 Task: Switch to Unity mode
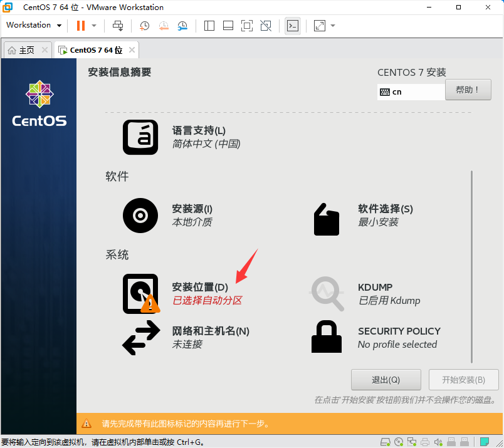266,26
